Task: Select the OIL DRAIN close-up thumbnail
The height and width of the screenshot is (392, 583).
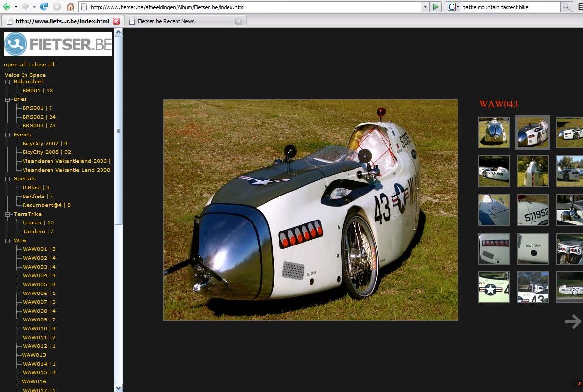Action: (x=532, y=248)
